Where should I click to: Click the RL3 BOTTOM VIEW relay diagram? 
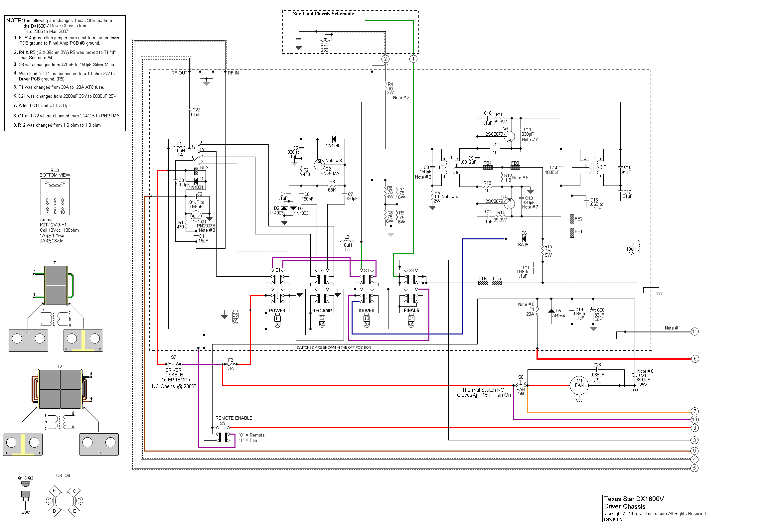[55, 197]
